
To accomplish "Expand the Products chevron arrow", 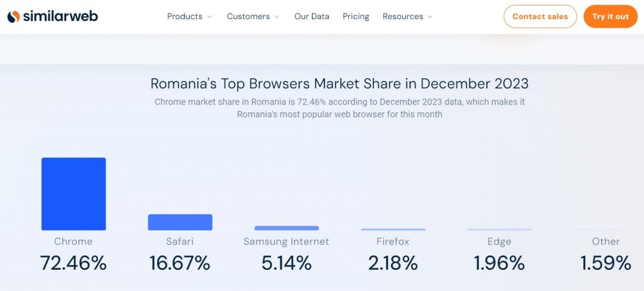I will pyautogui.click(x=209, y=17).
